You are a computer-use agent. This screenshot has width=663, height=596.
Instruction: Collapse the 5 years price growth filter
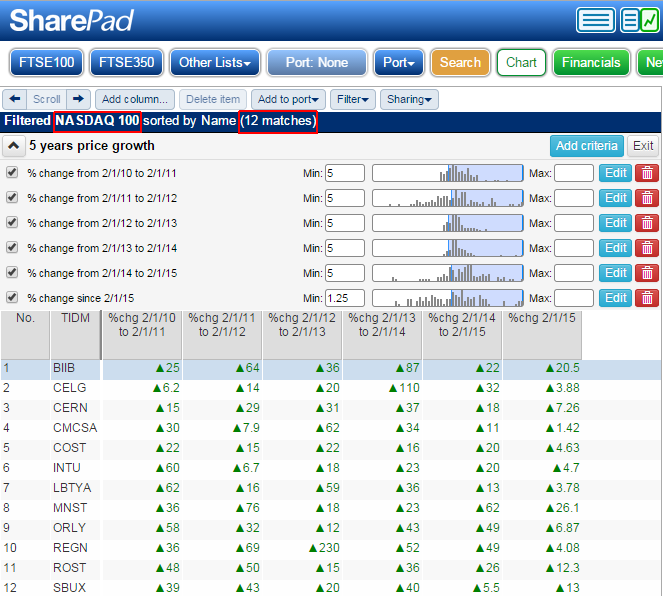coord(14,146)
